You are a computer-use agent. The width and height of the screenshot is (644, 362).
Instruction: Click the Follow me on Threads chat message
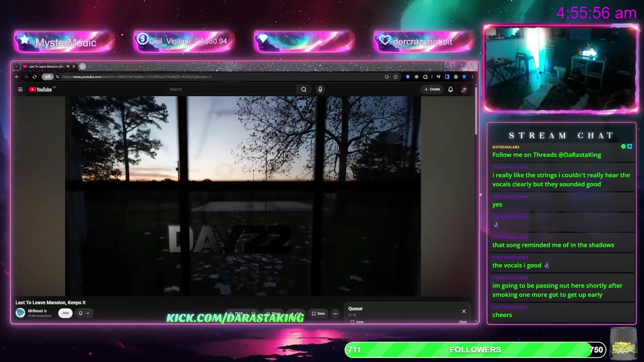[546, 155]
